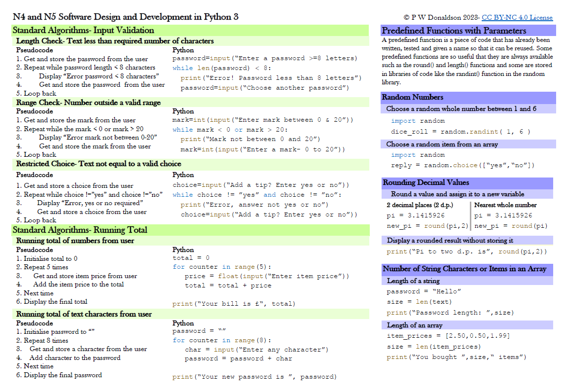Click the code line 'char = input("Enter any character")'
Viewport: 565px width, 392px height.
(x=256, y=350)
